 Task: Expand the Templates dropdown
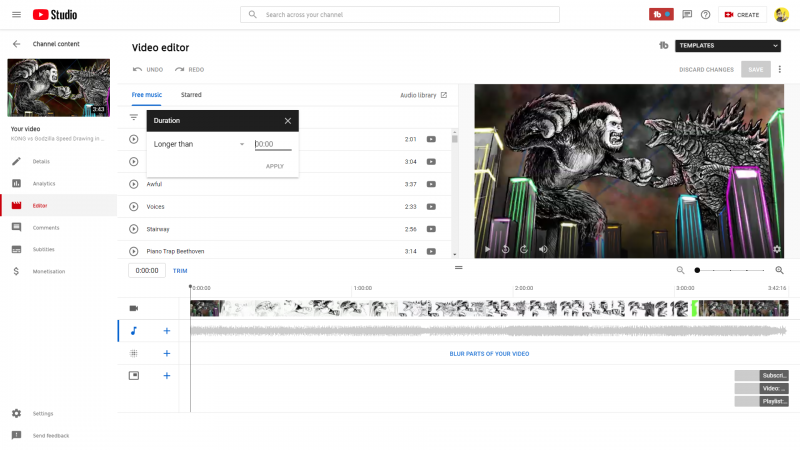727,45
